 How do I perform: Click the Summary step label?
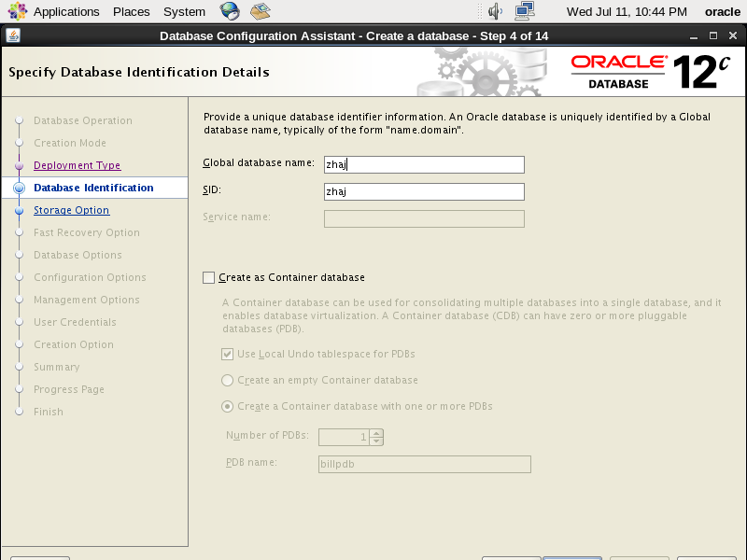coord(57,367)
